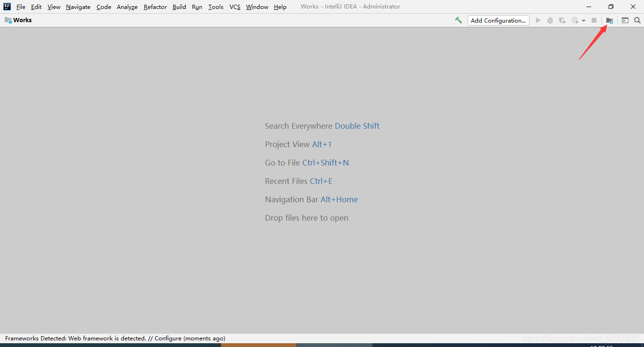The width and height of the screenshot is (644, 347).
Task: Click the Add Configuration... button
Action: (x=498, y=20)
